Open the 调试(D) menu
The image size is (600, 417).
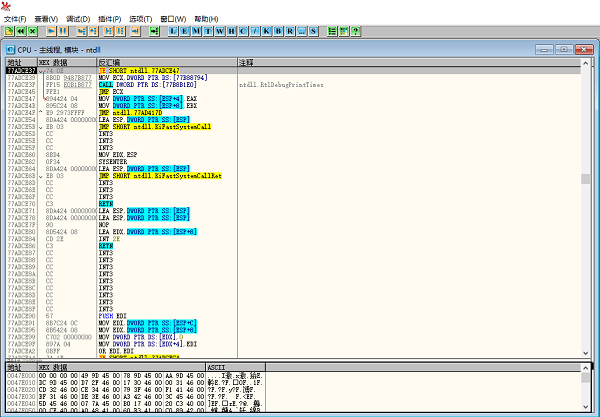click(x=77, y=18)
